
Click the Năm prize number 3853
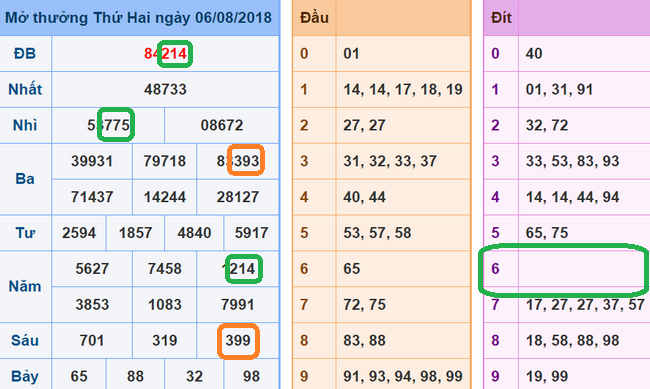point(92,305)
